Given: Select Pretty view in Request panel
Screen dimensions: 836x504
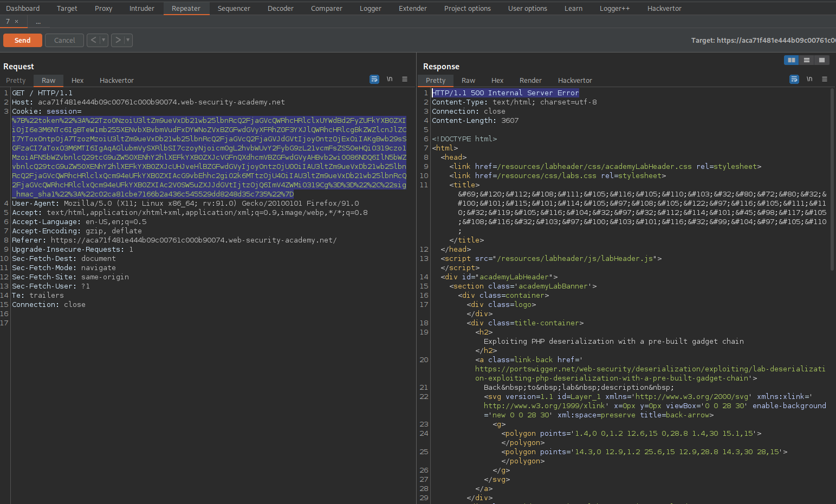Looking at the screenshot, I should [16, 80].
